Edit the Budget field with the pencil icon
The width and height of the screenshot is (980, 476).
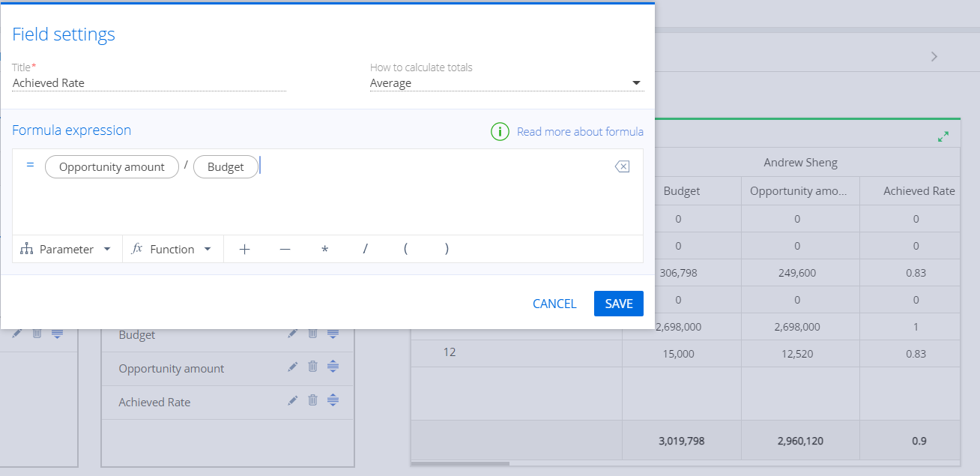293,334
